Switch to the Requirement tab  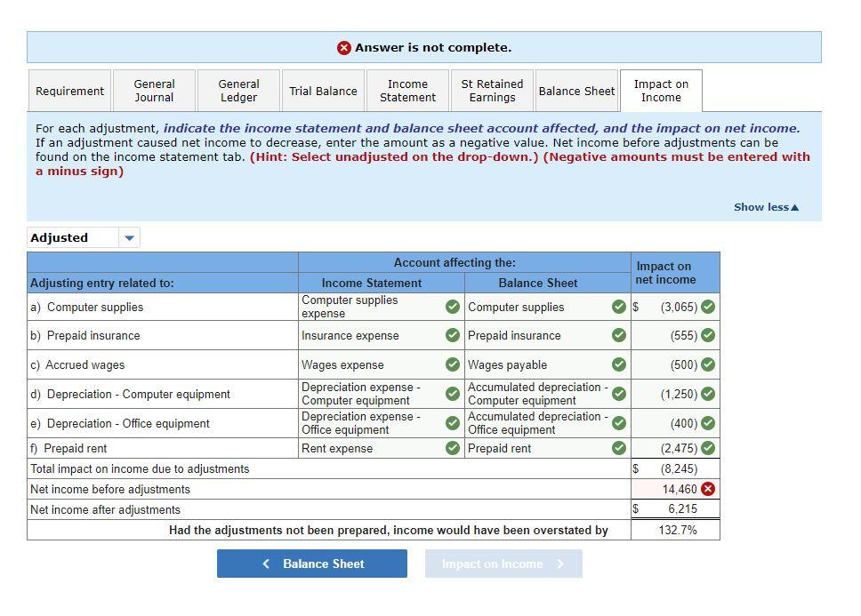point(69,91)
